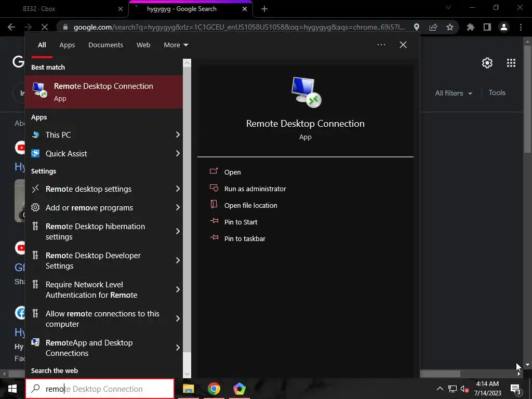
Task: Expand Allow remote connections to this computer
Action: (x=178, y=318)
